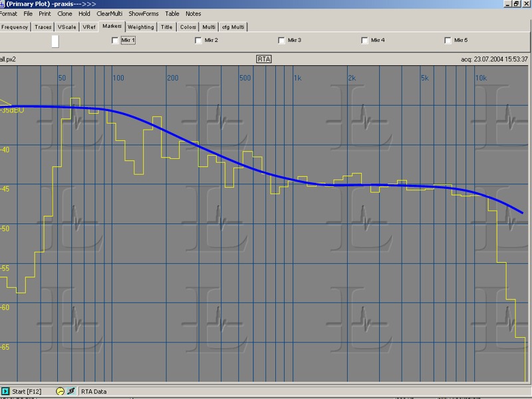
Task: Enable the Mkr 1 checkbox
Action: pos(116,41)
